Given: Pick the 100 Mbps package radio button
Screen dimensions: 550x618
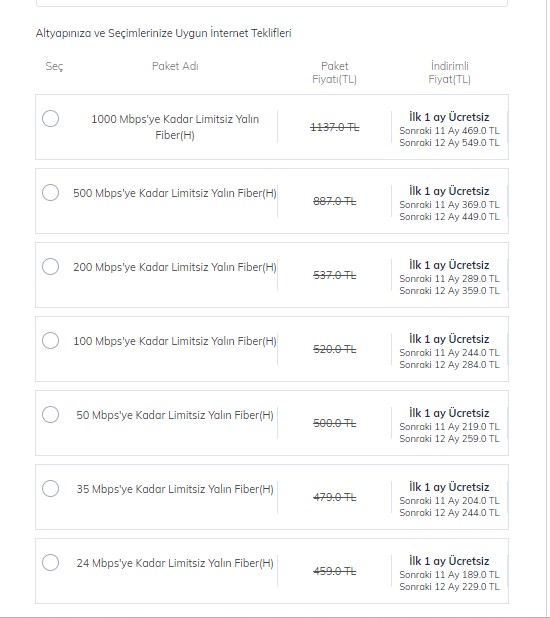Looking at the screenshot, I should click(x=50, y=341).
